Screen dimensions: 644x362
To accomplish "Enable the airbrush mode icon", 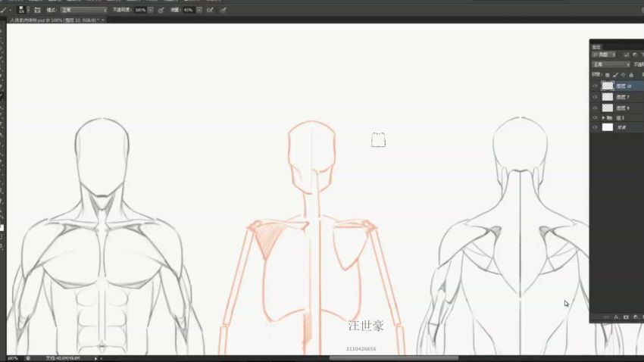I will 210,10.
